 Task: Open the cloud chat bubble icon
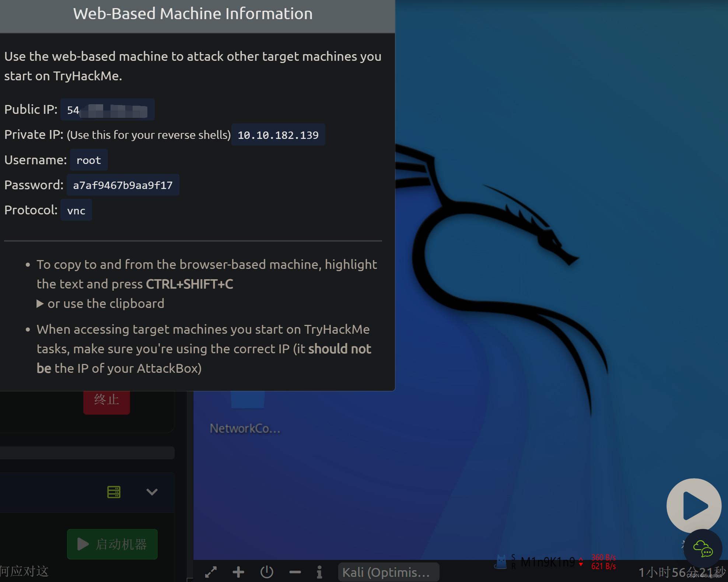[x=703, y=549]
